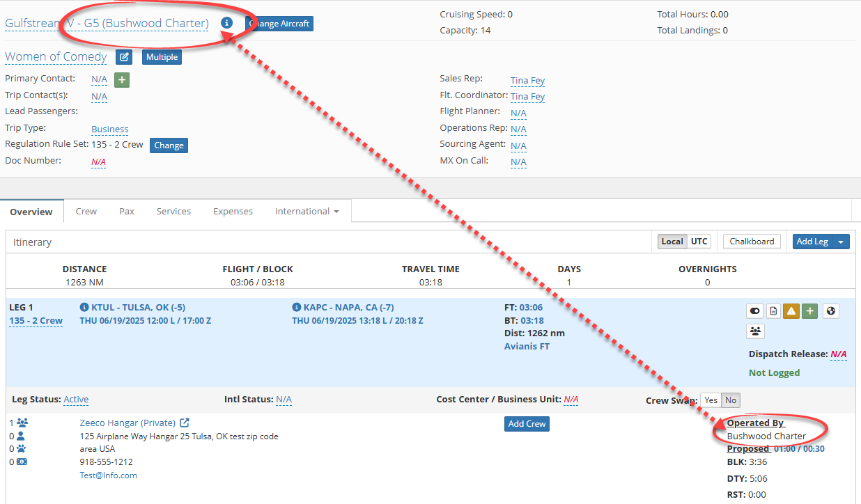861x504 pixels.
Task: Set Flight Planner N/A value
Action: click(518, 113)
